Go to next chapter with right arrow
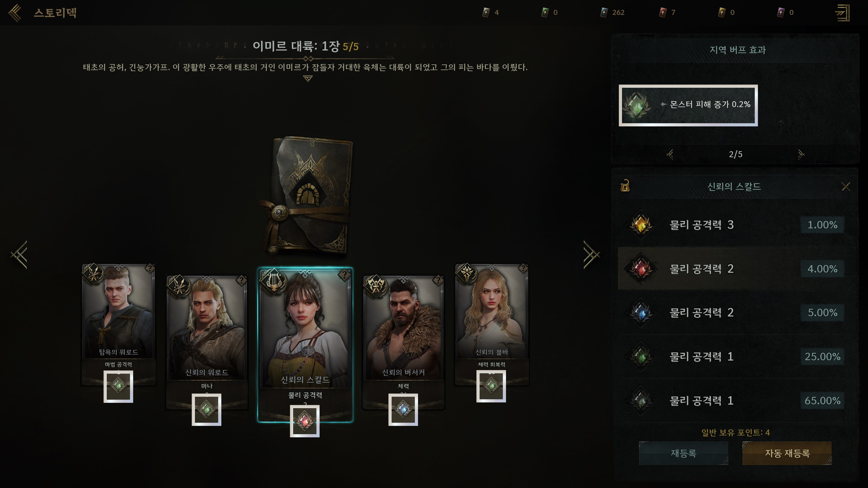 [x=591, y=255]
